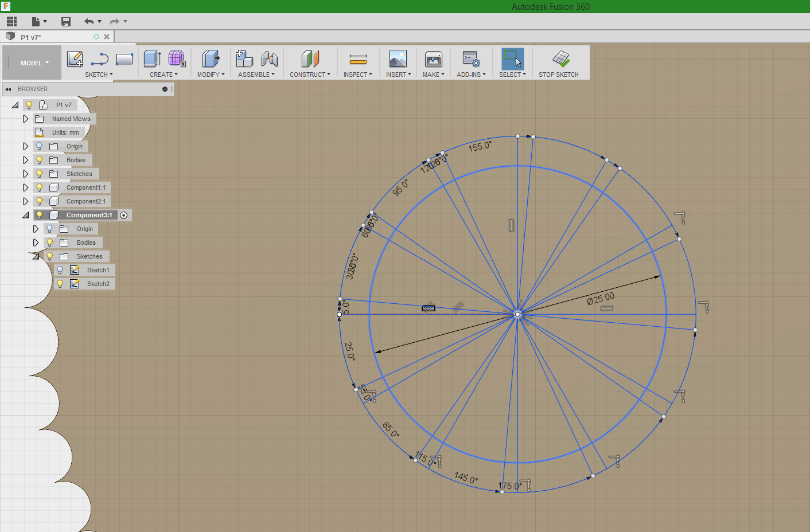Click the Create Form purple icon
Image resolution: width=810 pixels, height=532 pixels.
(177, 58)
